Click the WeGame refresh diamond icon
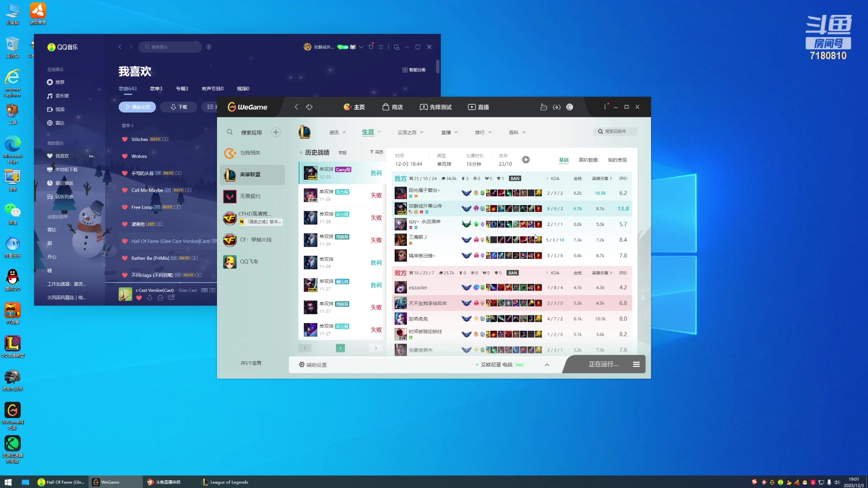 (309, 107)
